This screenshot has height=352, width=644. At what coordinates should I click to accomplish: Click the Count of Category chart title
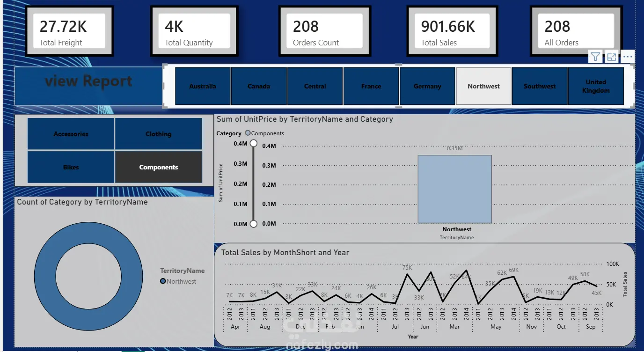[x=82, y=202]
